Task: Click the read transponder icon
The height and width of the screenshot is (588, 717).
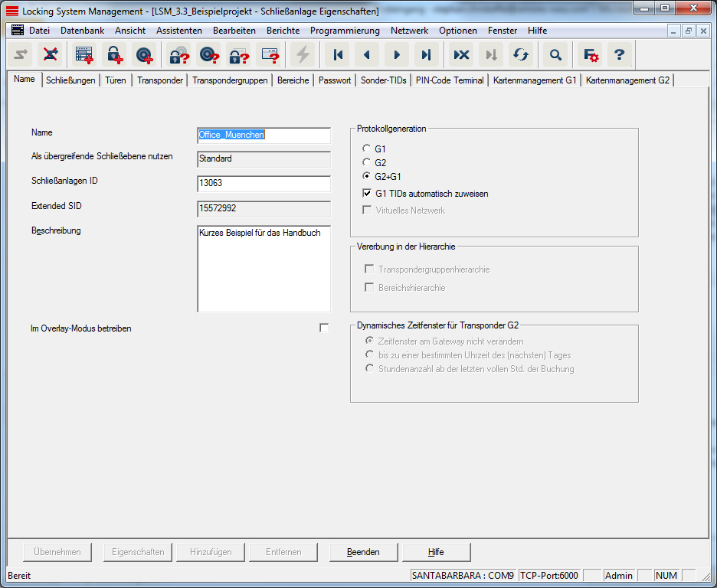Action: [x=209, y=55]
